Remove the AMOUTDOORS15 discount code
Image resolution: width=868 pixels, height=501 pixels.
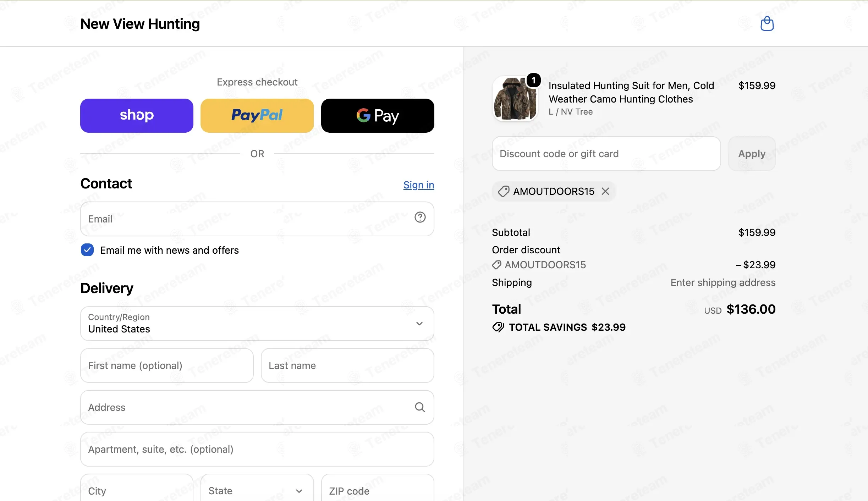coord(605,191)
